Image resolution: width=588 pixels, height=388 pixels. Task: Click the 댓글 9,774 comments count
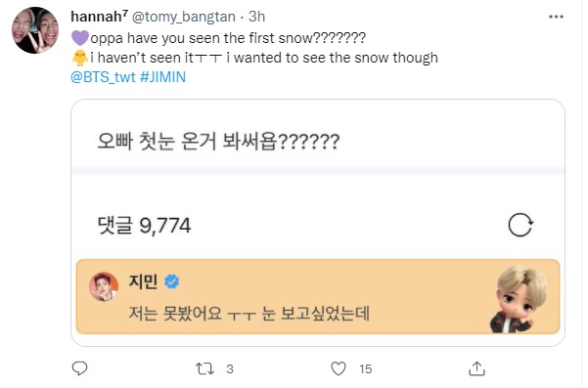pos(144,226)
